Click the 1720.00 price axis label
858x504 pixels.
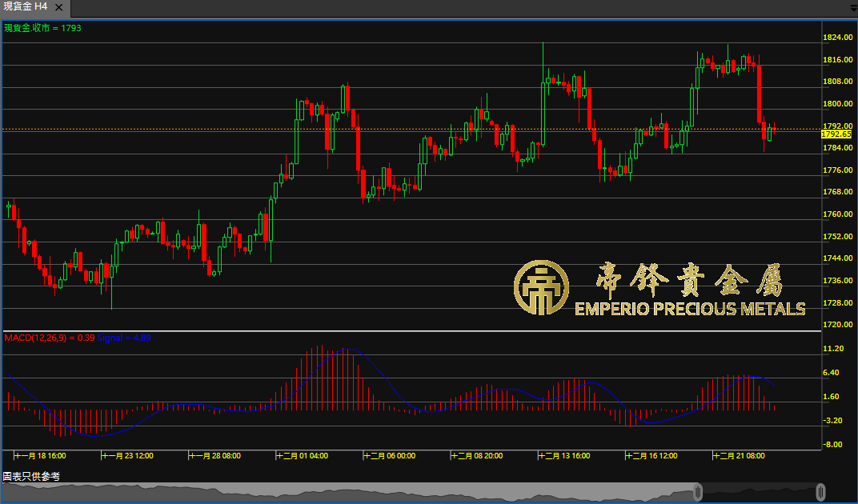coord(838,325)
